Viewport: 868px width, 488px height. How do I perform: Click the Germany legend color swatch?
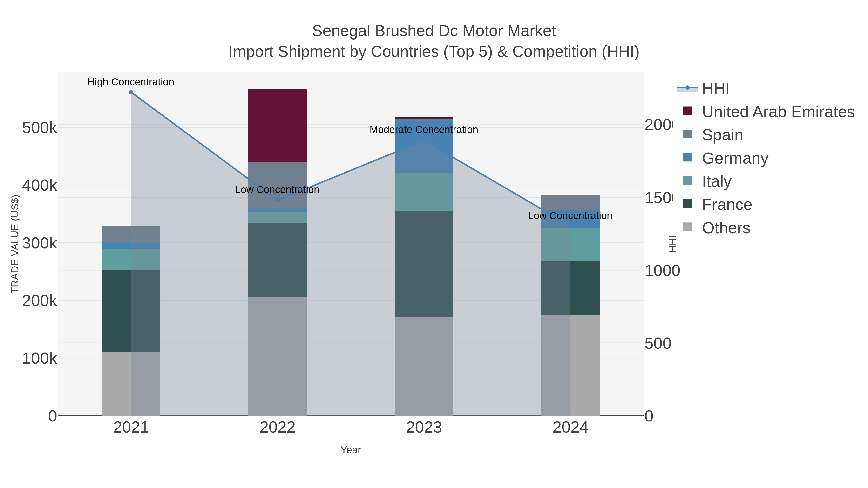coord(687,157)
